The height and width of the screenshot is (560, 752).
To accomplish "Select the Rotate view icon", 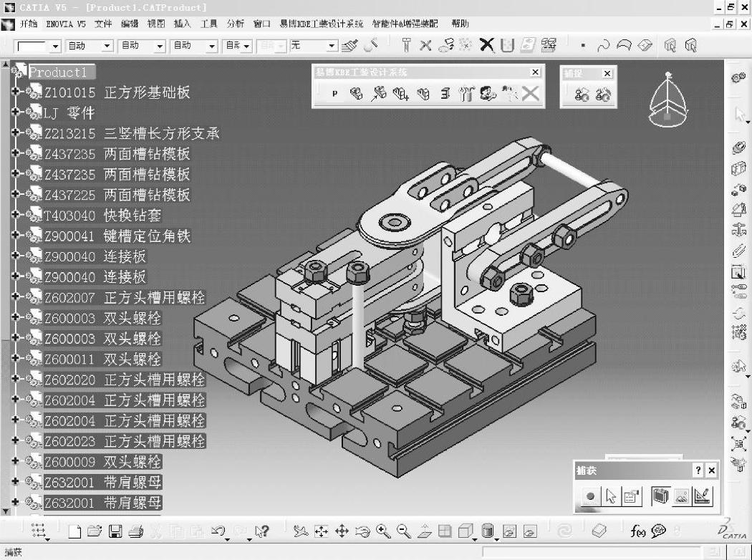I will click(362, 531).
